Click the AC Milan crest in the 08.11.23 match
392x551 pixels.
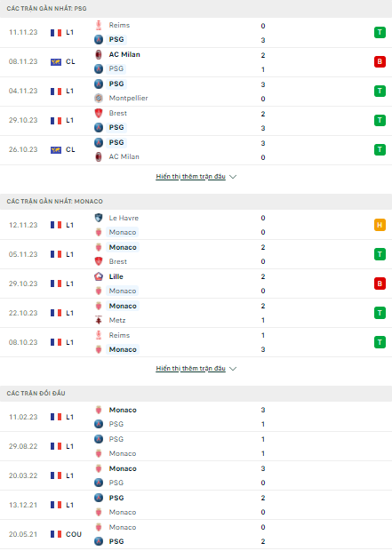[99, 54]
